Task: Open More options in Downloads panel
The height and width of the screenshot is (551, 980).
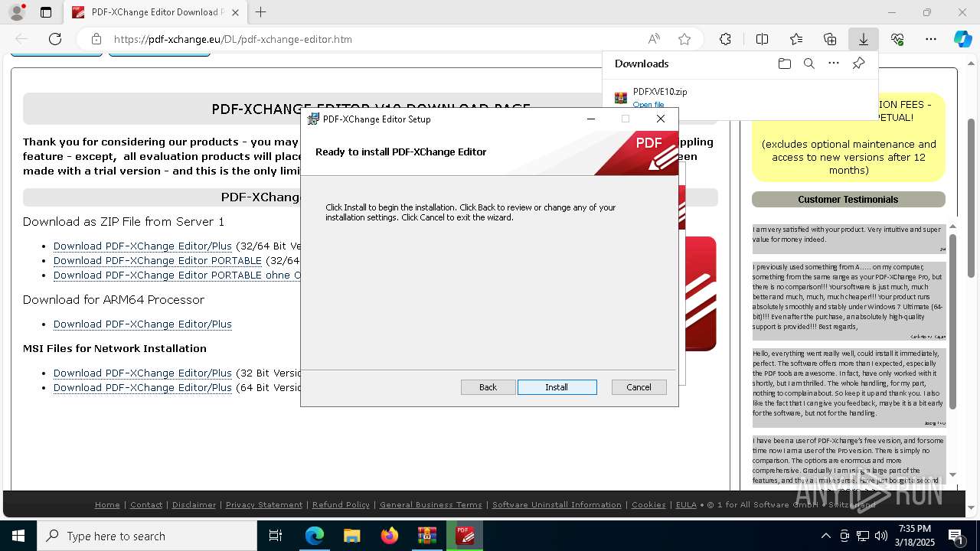Action: (834, 64)
